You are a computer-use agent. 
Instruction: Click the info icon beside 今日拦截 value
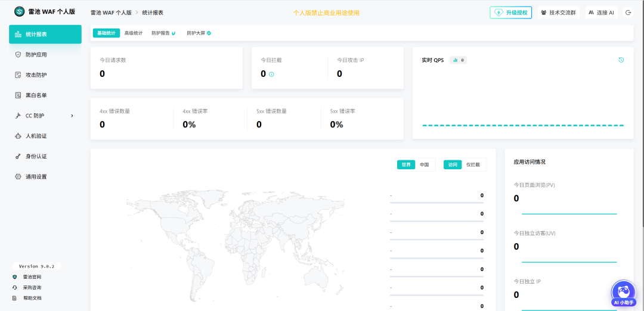271,74
